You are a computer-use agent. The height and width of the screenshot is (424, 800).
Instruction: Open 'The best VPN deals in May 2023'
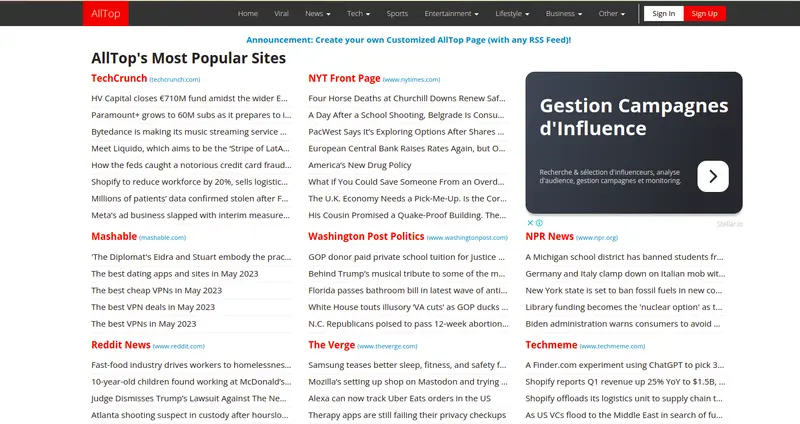point(153,307)
